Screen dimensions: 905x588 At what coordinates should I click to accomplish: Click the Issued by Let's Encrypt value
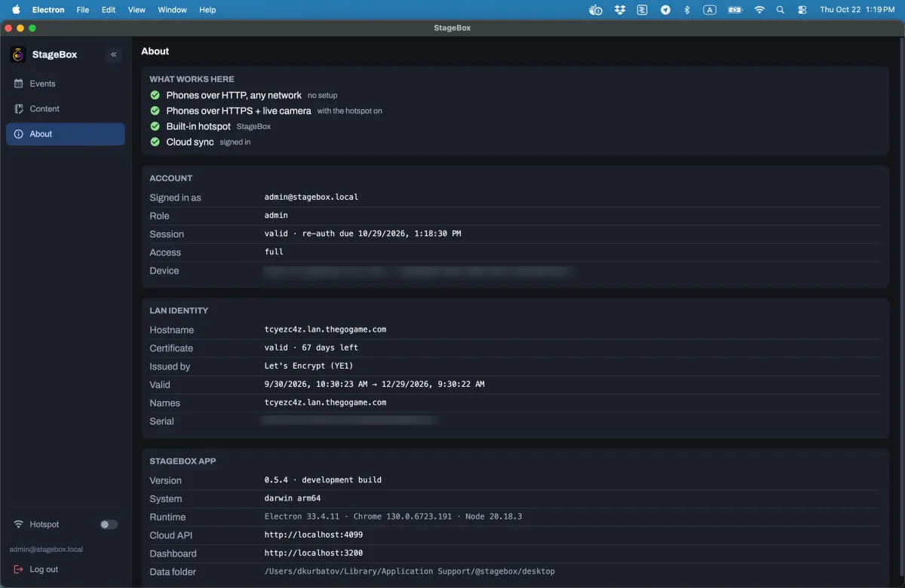[x=308, y=366]
